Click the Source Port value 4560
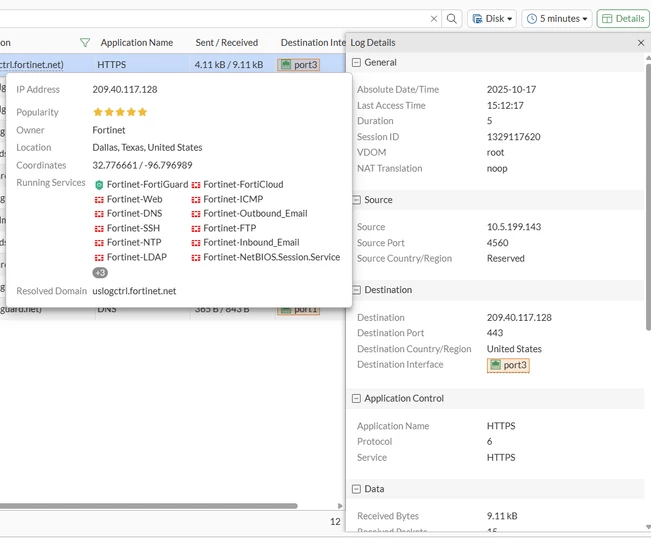This screenshot has width=651, height=538. tap(497, 243)
